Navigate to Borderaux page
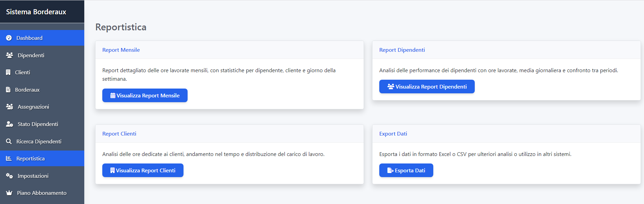Viewport: 644px width, 204px height. click(42, 90)
